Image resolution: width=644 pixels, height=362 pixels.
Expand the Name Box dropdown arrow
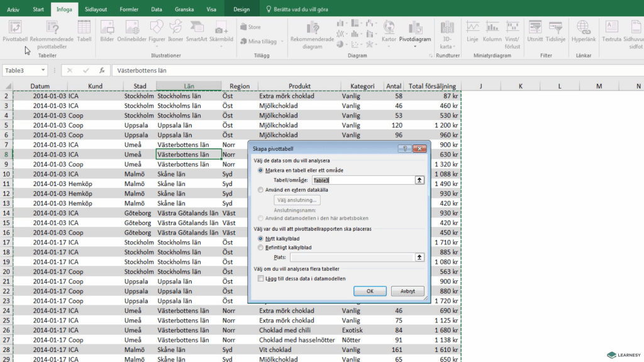pyautogui.click(x=43, y=70)
